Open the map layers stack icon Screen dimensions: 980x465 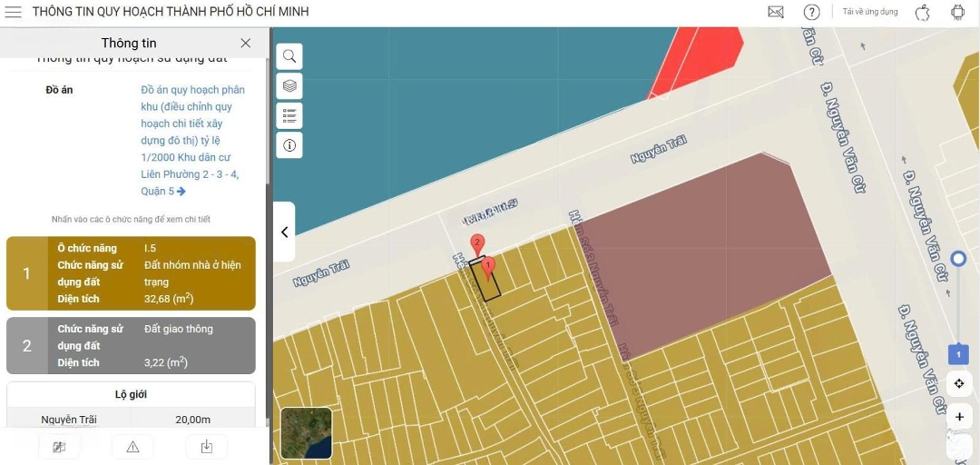click(289, 86)
